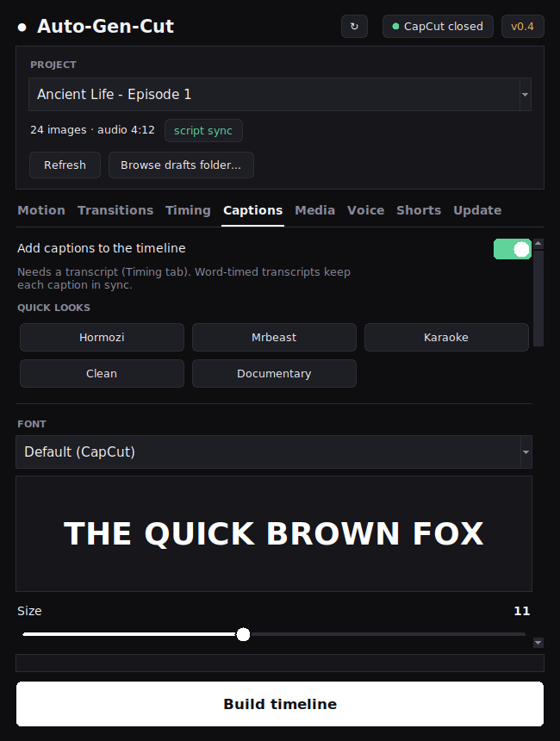Open the Voice tab
560x741 pixels.
pyautogui.click(x=366, y=210)
